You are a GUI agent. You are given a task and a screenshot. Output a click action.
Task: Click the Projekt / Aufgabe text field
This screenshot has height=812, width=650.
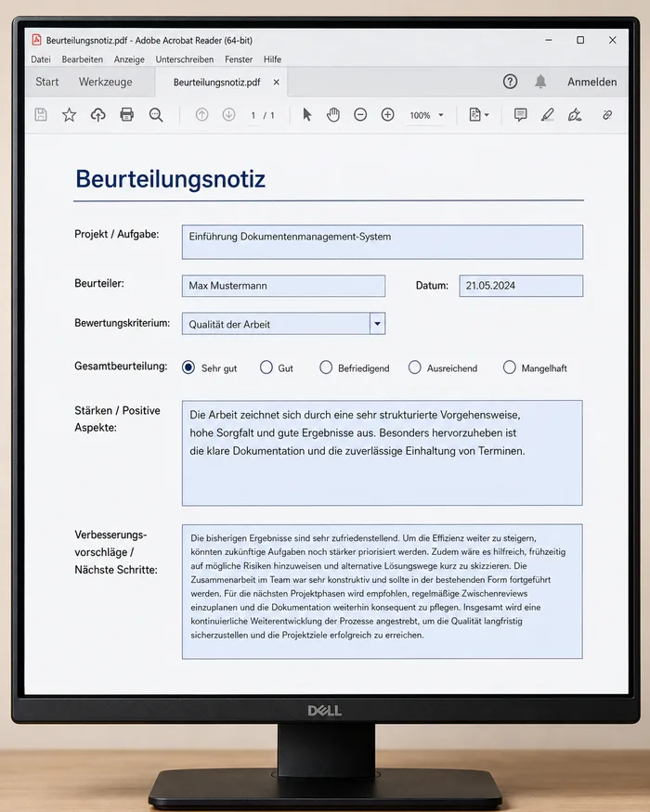(x=382, y=242)
